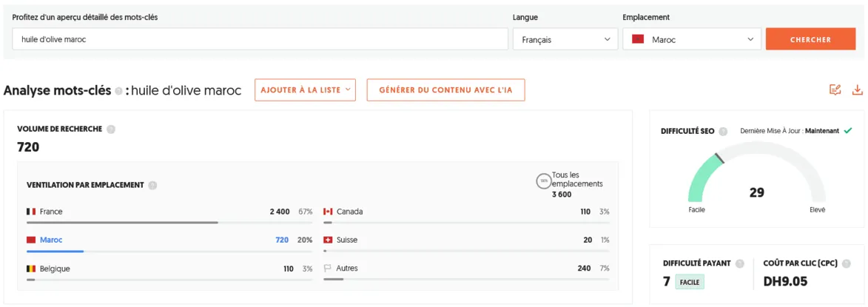Click the Maintenant update status text
This screenshot has width=868, height=307.
click(821, 131)
